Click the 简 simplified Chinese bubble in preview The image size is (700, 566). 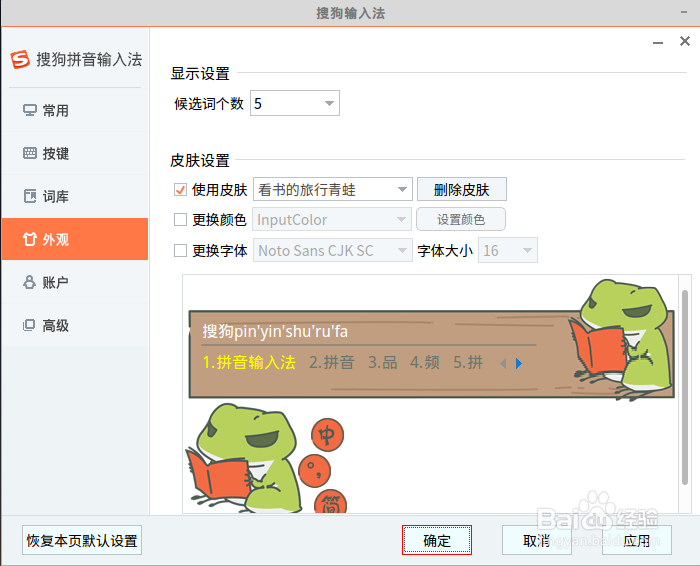point(330,502)
